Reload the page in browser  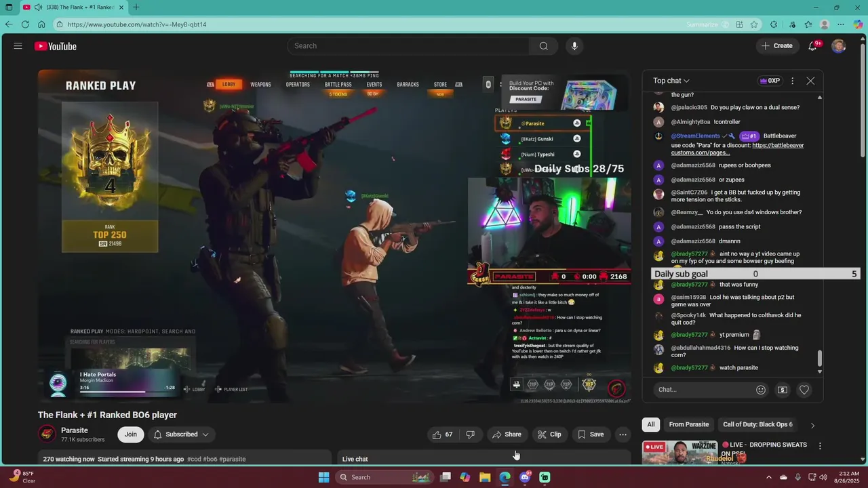point(25,24)
